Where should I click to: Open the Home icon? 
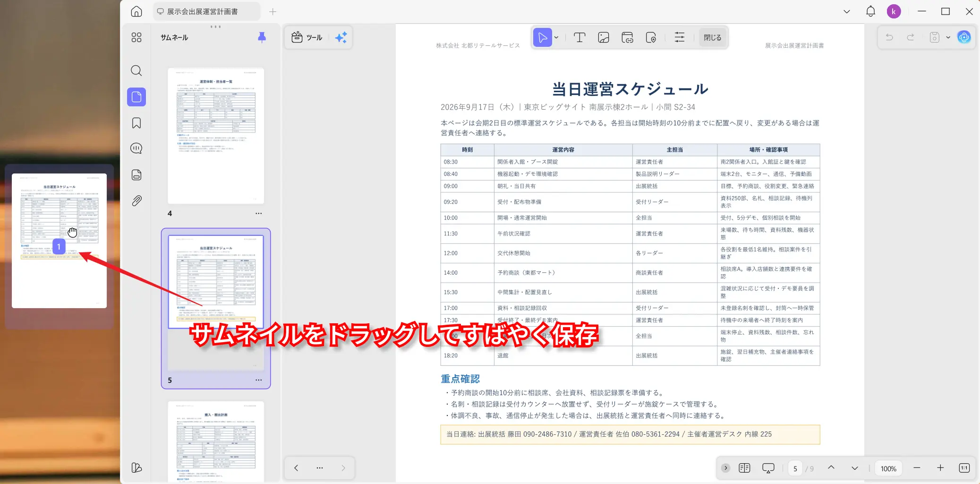pyautogui.click(x=136, y=11)
